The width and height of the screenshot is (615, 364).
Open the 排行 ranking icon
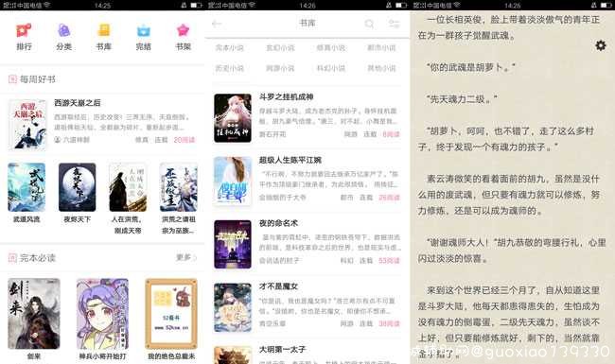24,30
